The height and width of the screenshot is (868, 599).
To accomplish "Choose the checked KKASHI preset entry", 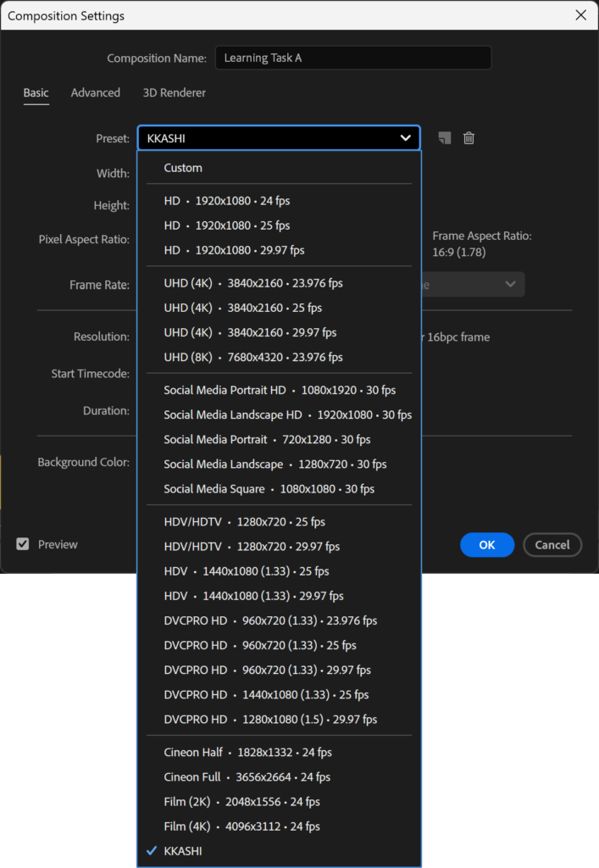I will (x=183, y=850).
